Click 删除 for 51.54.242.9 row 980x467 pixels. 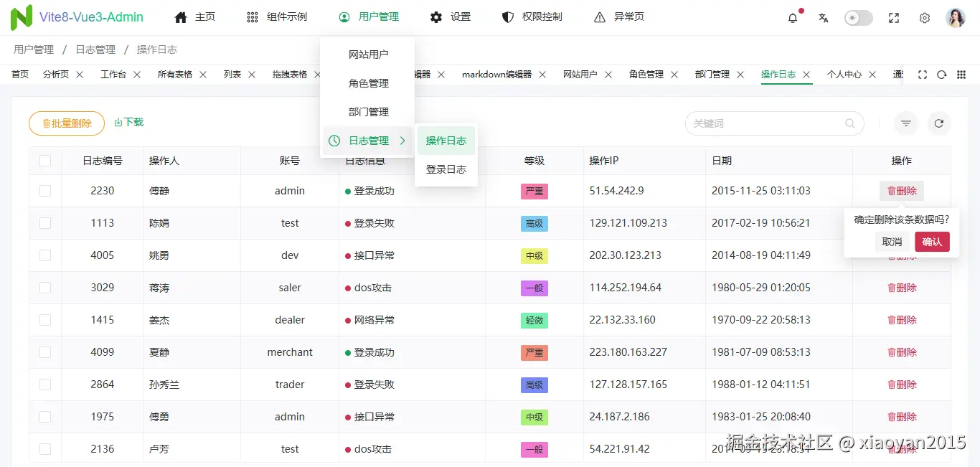click(902, 191)
